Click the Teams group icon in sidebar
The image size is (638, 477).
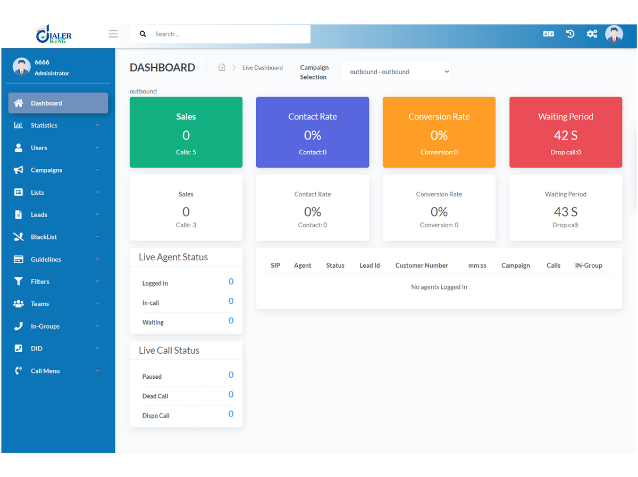pos(18,304)
